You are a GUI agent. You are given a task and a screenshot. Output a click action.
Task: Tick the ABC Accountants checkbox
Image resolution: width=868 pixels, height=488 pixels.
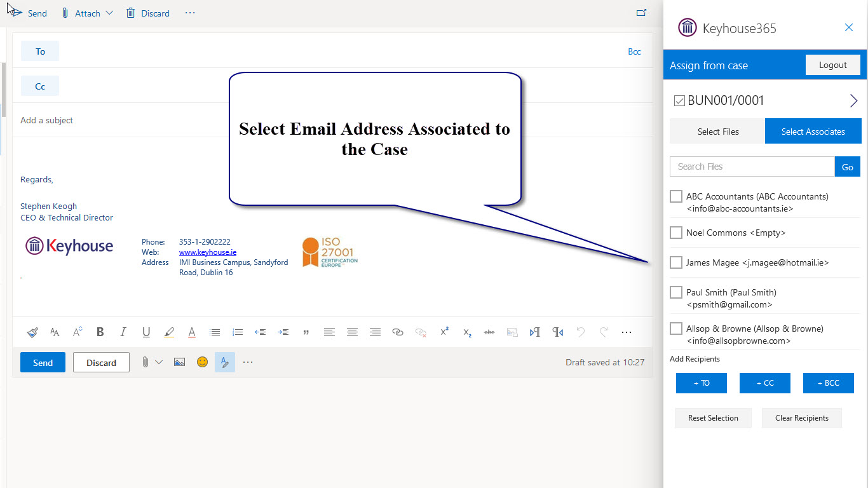676,196
